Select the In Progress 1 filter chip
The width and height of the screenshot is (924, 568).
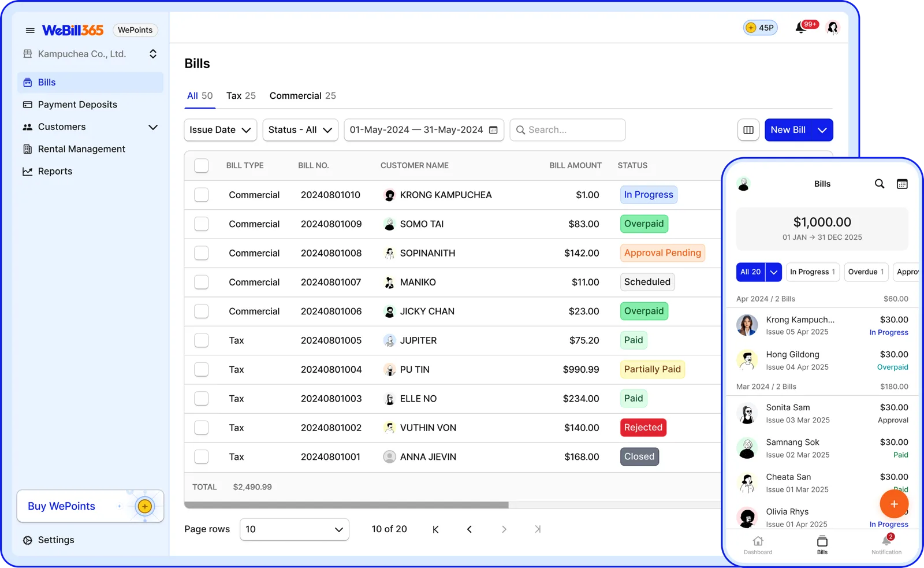pyautogui.click(x=813, y=272)
